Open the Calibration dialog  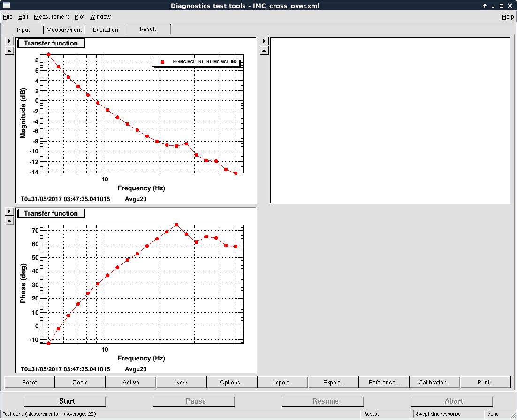[434, 382]
